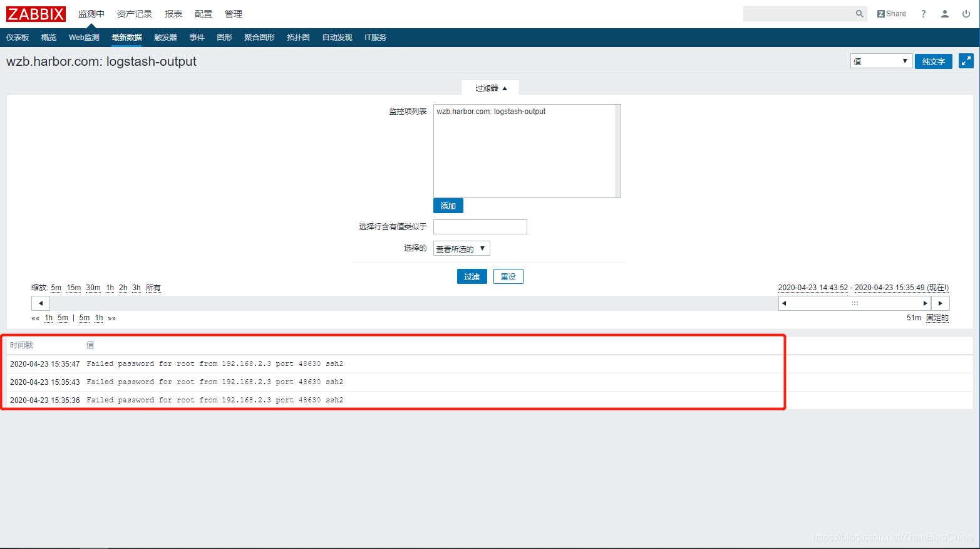Go to 图形 graphs tab
The width and height of the screenshot is (980, 549).
224,38
